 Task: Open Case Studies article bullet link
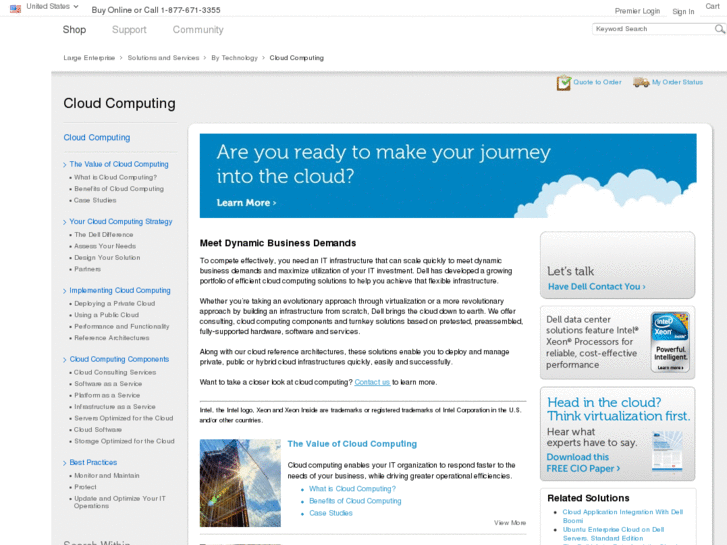click(331, 513)
